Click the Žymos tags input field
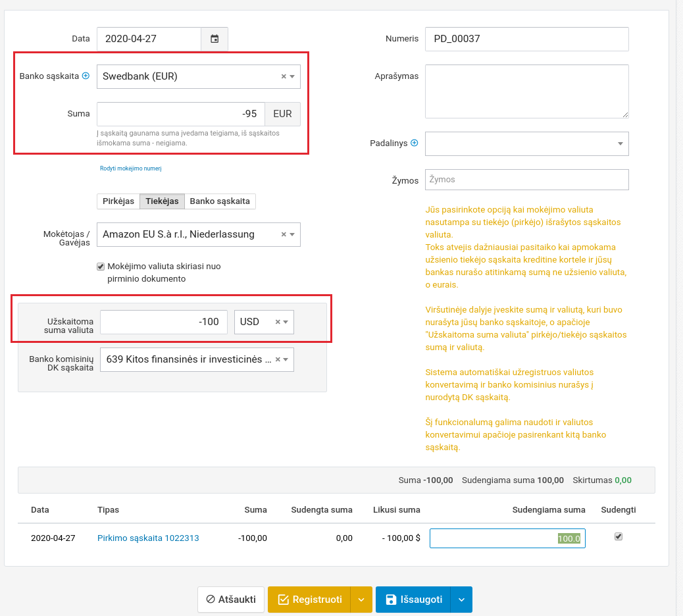The image size is (683, 616). tap(526, 180)
